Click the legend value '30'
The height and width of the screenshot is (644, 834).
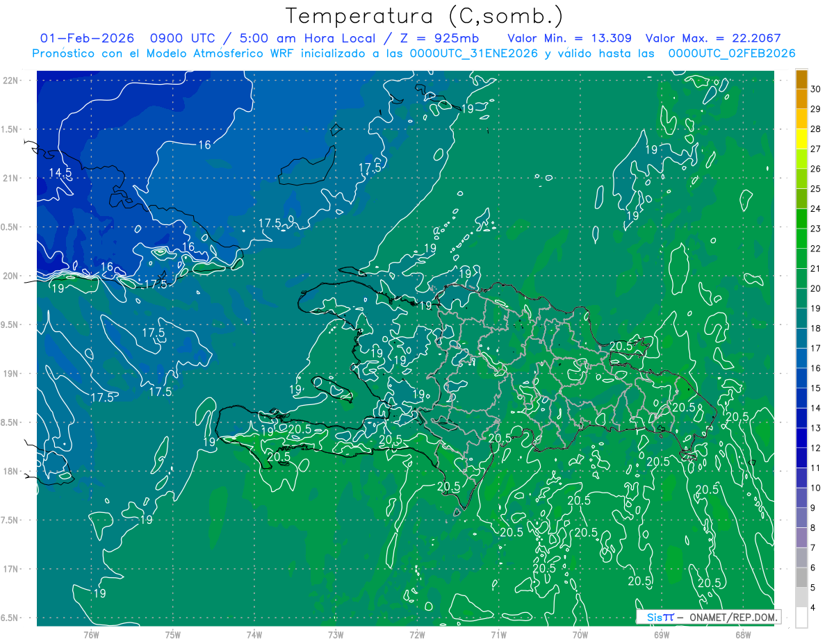coord(816,89)
